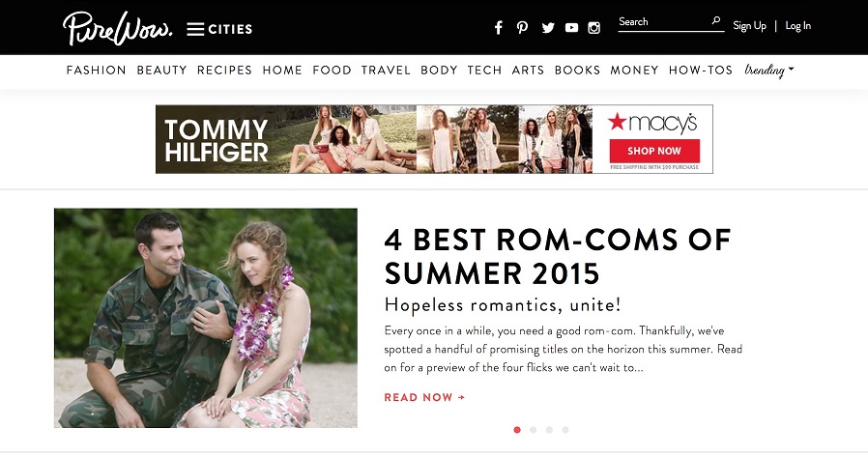Open the Cities hamburger menu icon
This screenshot has width=868, height=456.
click(195, 29)
